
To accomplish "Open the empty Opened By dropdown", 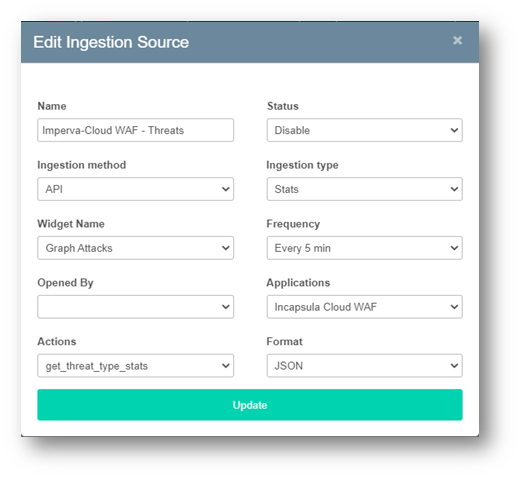I will pyautogui.click(x=135, y=307).
